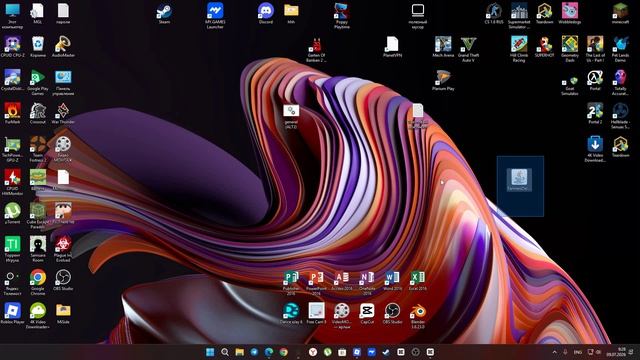Select the War Thunder shortcut

click(63, 113)
